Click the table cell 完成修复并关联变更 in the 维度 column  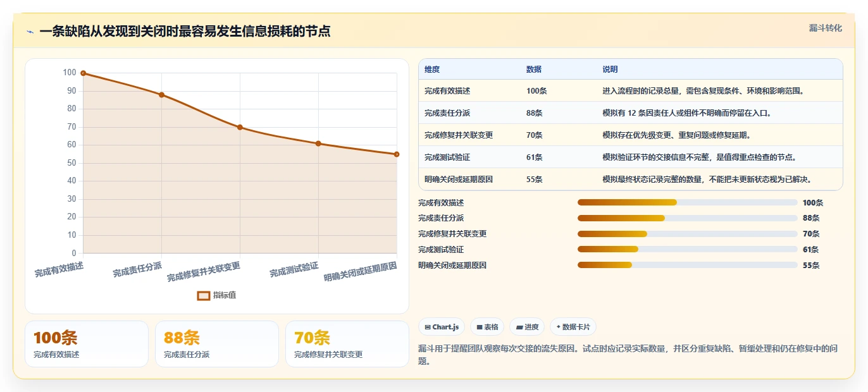tap(459, 135)
